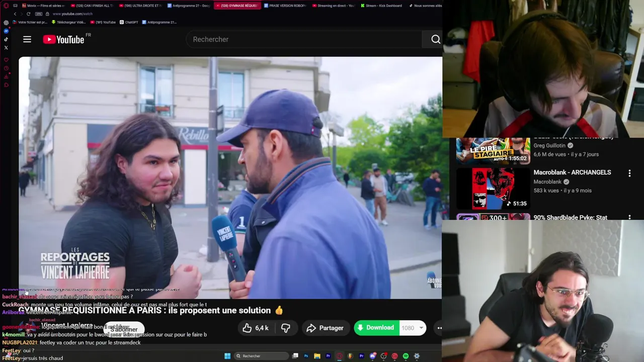Open the Télécharger Vidé... bookmark

tap(69, 22)
